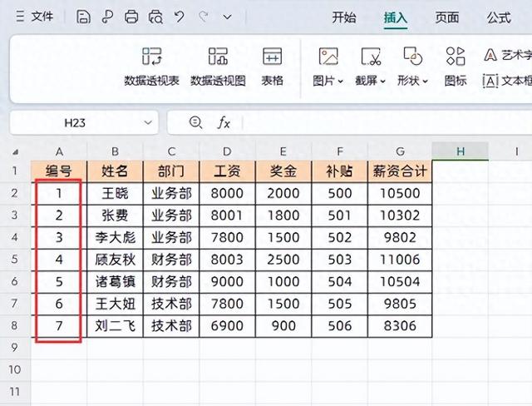Viewport: 532px width, 406px height.
Task: Open the 图片 dropdown arrow
Action: [x=341, y=82]
